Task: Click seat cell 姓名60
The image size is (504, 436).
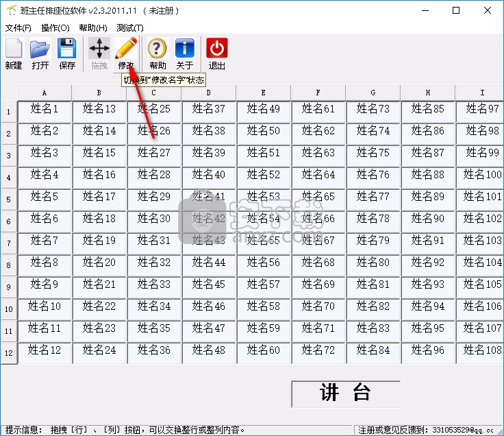Action: pyautogui.click(x=263, y=352)
